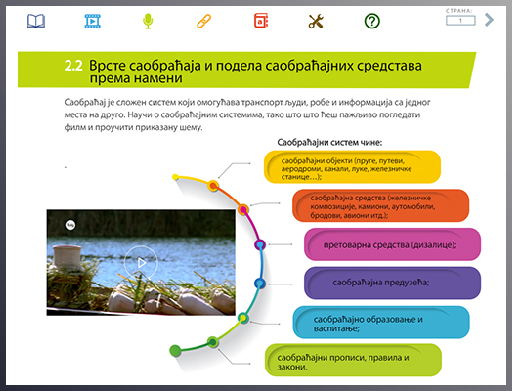The height and width of the screenshot is (391, 512).
Task: Click the orange node on the arc
Action: click(213, 185)
